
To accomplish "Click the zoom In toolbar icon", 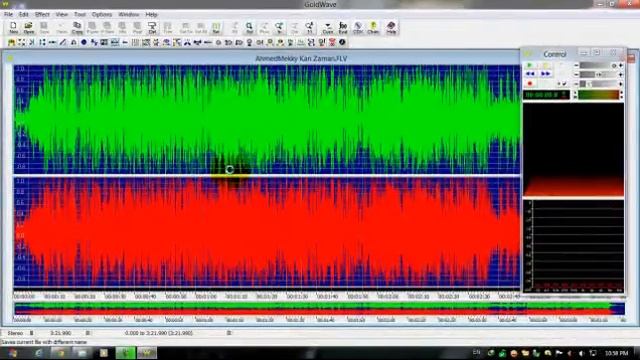I will [x=279, y=28].
